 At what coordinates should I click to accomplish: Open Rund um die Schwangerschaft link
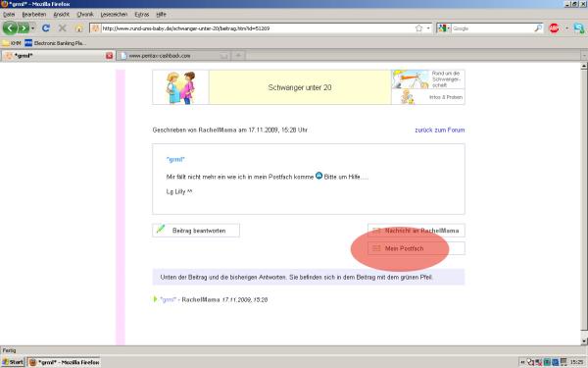coord(446,79)
